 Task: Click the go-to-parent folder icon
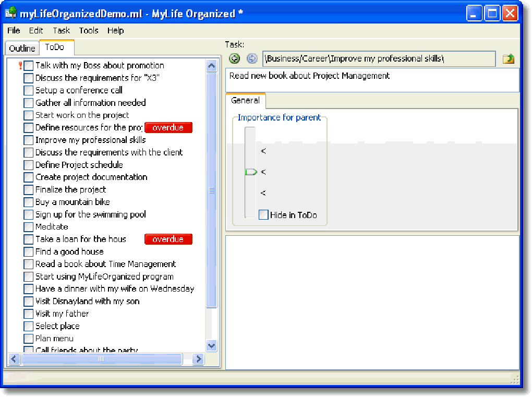tap(508, 59)
